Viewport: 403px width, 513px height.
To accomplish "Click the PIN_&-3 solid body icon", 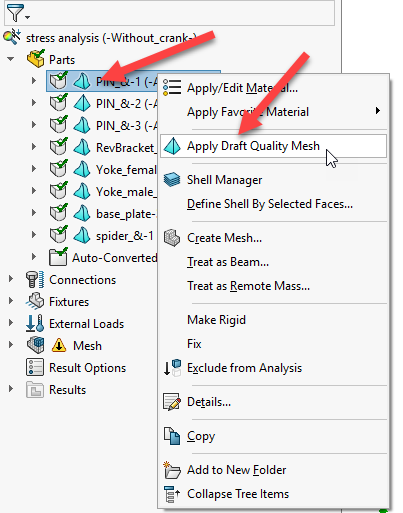I will point(59,125).
